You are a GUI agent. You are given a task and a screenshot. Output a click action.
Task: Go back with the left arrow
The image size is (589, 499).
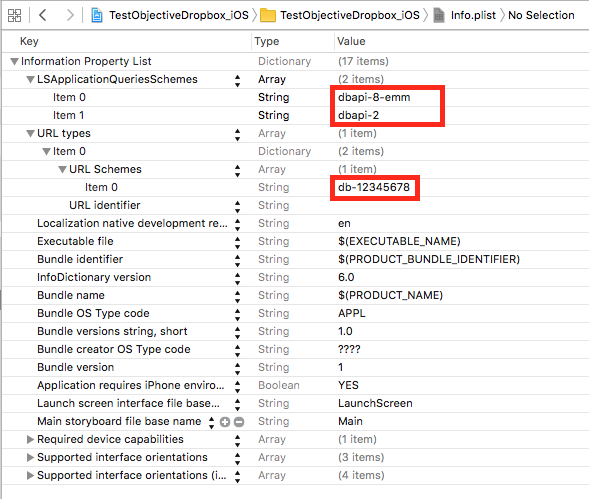[x=43, y=15]
